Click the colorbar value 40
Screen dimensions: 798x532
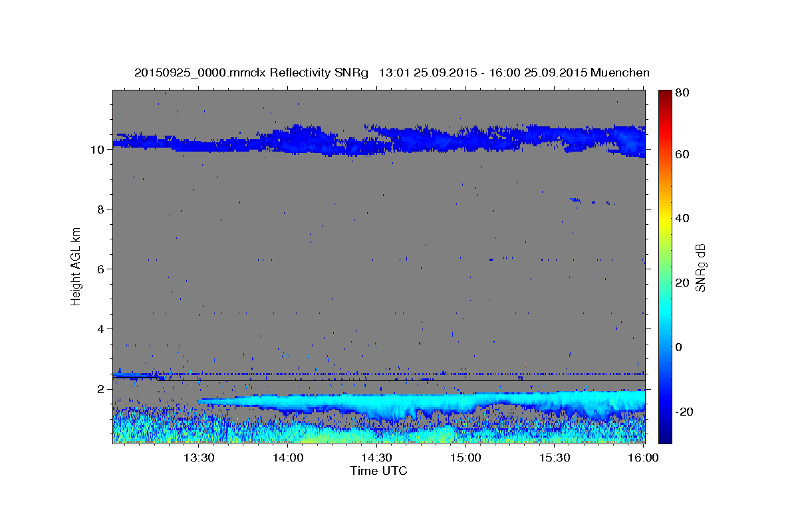(683, 218)
